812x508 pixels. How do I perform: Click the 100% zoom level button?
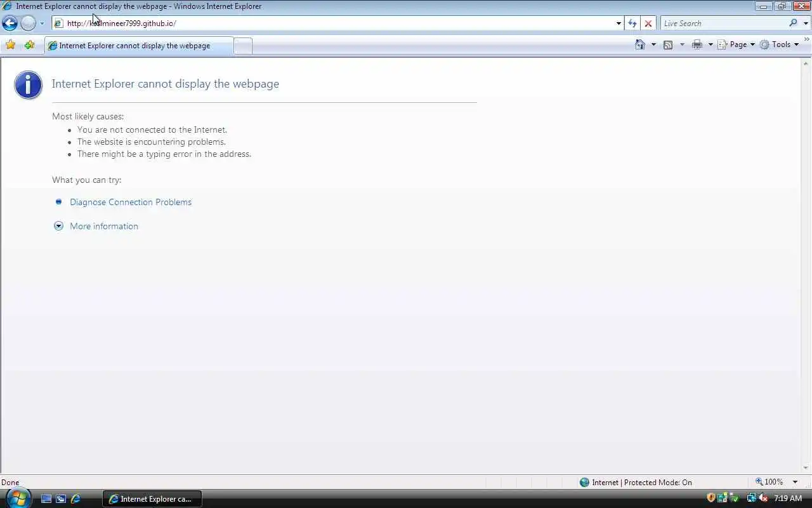tap(769, 482)
